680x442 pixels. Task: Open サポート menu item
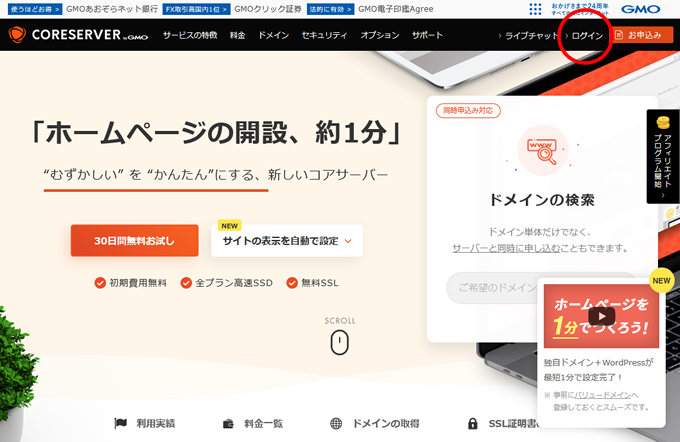point(427,35)
